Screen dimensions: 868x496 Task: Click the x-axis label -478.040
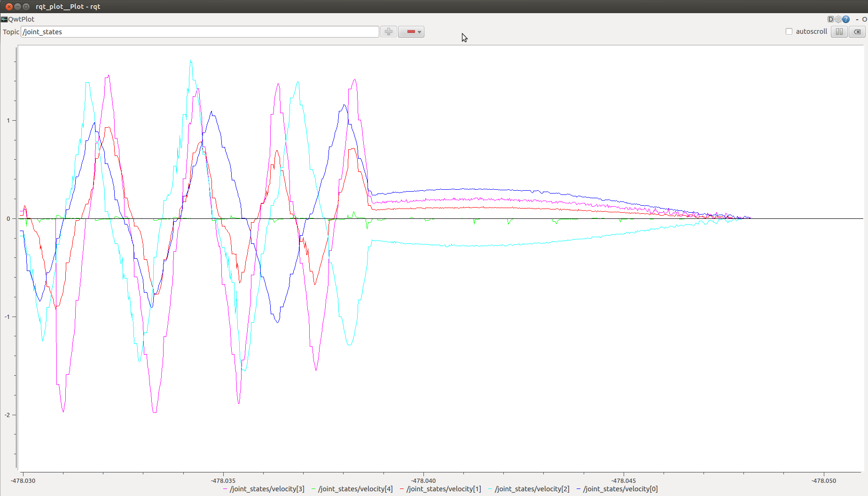(x=423, y=480)
